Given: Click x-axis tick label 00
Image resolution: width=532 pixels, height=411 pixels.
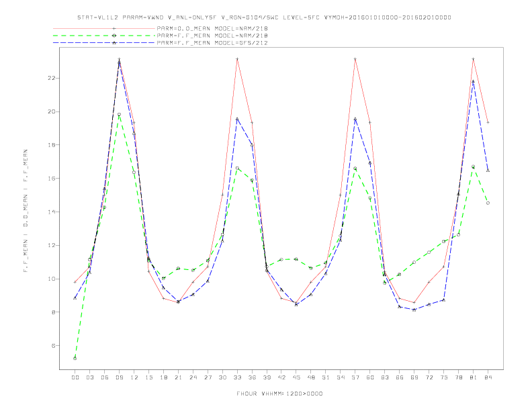Looking at the screenshot, I should click(x=75, y=377).
